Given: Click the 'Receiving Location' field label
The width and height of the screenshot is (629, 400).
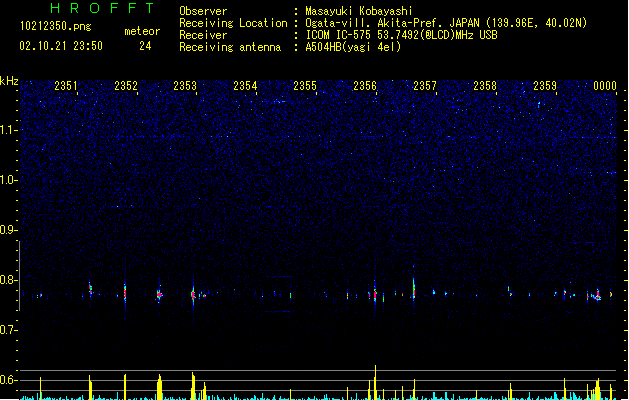Looking at the screenshot, I should (x=233, y=23).
